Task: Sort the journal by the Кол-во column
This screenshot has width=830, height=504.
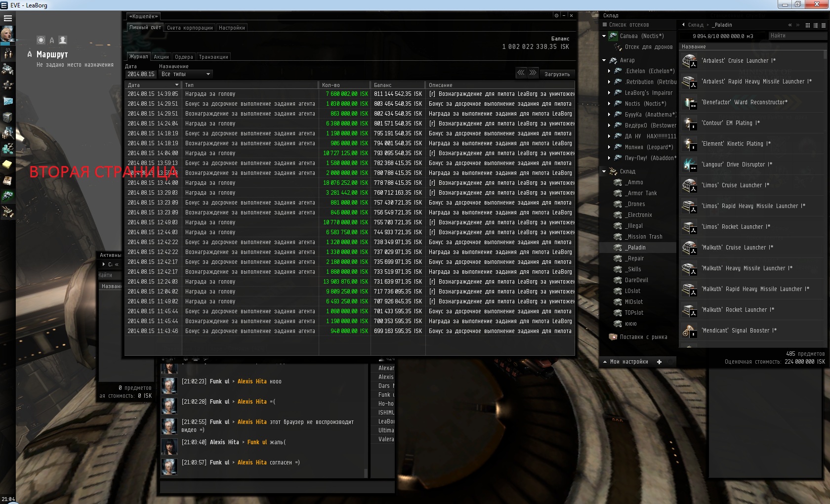Action: point(344,85)
